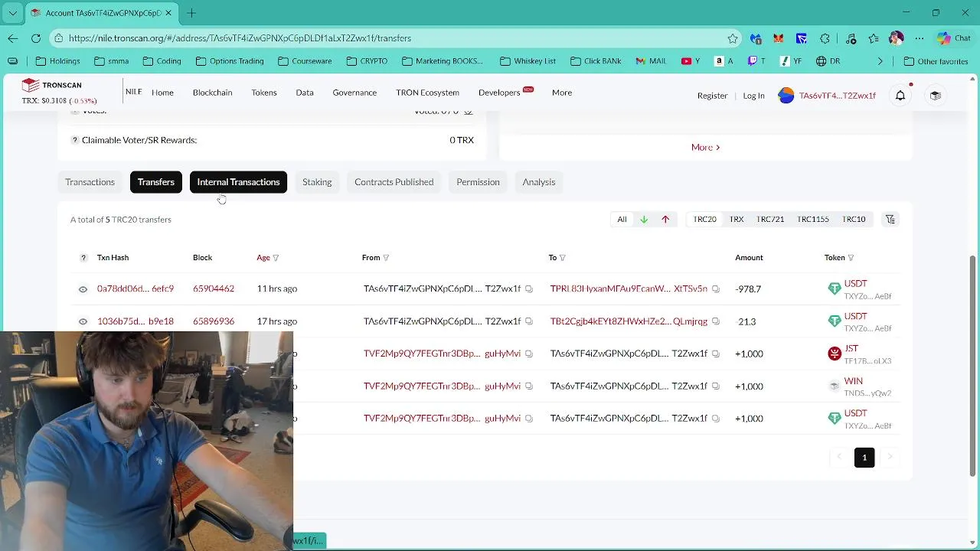Viewport: 980px width, 551px height.
Task: Filter transfers by TRC20
Action: (704, 220)
